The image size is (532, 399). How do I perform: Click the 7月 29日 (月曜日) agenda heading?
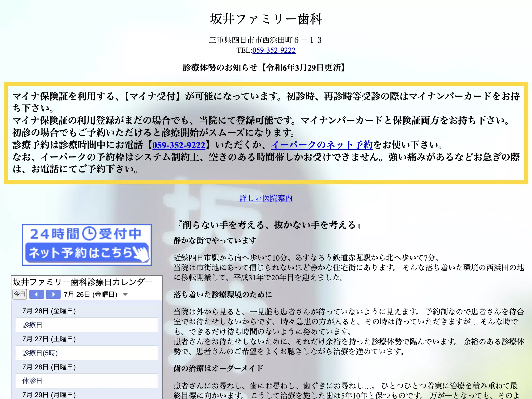pyautogui.click(x=49, y=395)
